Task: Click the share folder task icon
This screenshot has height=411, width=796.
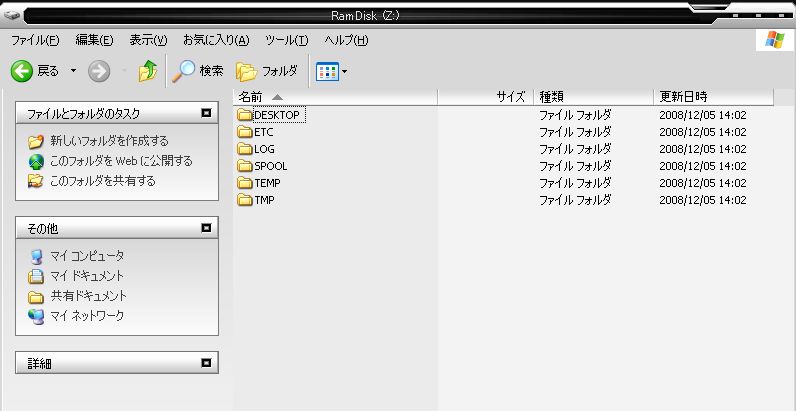Action: click(x=36, y=181)
